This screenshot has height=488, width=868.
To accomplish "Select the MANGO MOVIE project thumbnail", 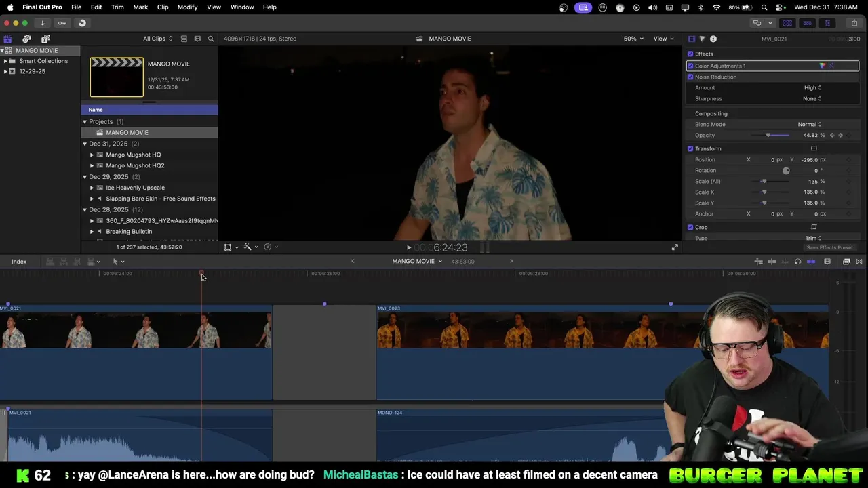I will (117, 77).
